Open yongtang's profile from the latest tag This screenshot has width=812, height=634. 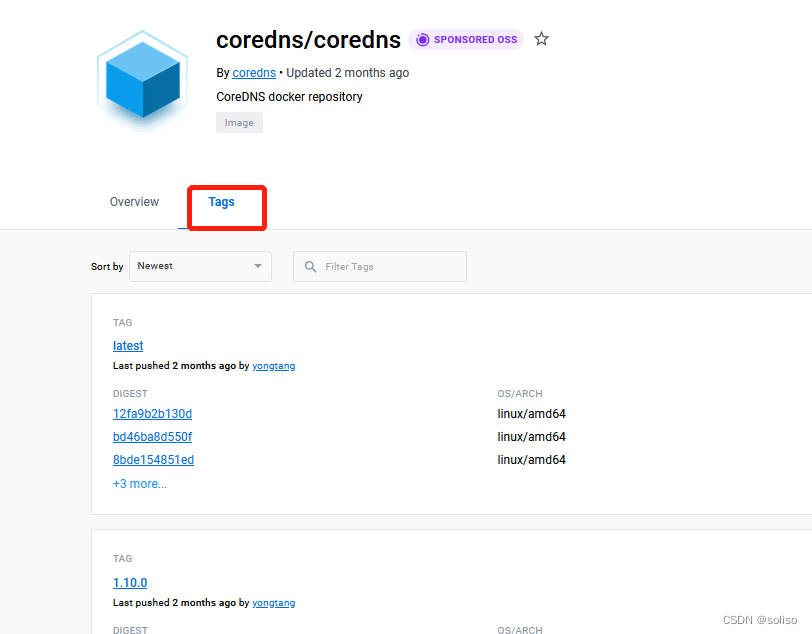point(274,365)
